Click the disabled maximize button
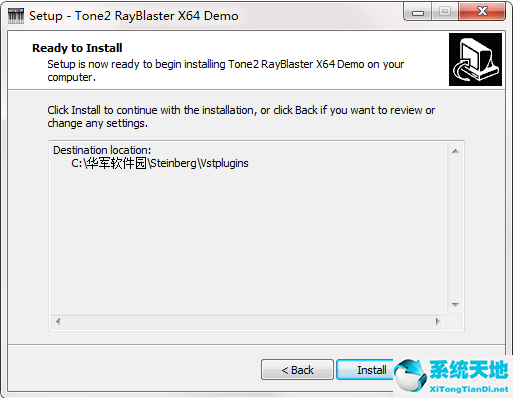This screenshot has width=513, height=398. point(445,12)
